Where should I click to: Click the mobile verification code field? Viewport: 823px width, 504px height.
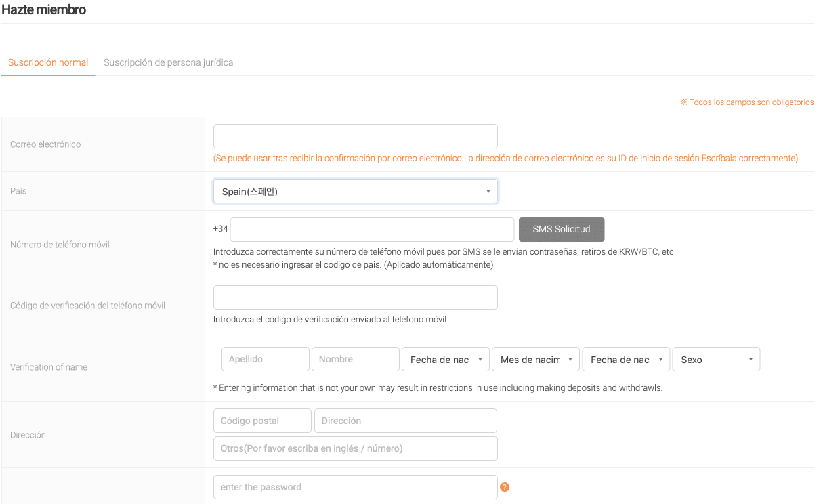356,297
